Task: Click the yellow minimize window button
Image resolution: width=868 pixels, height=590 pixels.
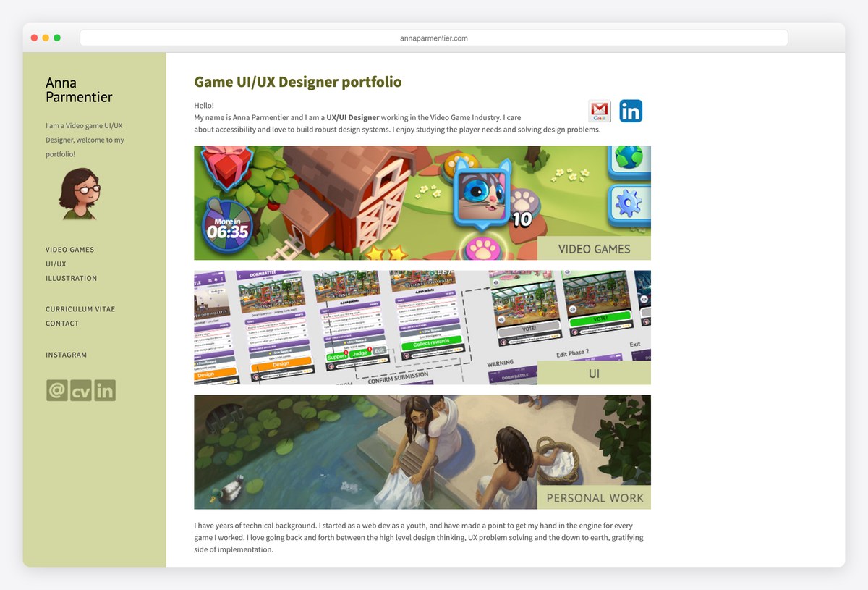Action: pos(46,38)
